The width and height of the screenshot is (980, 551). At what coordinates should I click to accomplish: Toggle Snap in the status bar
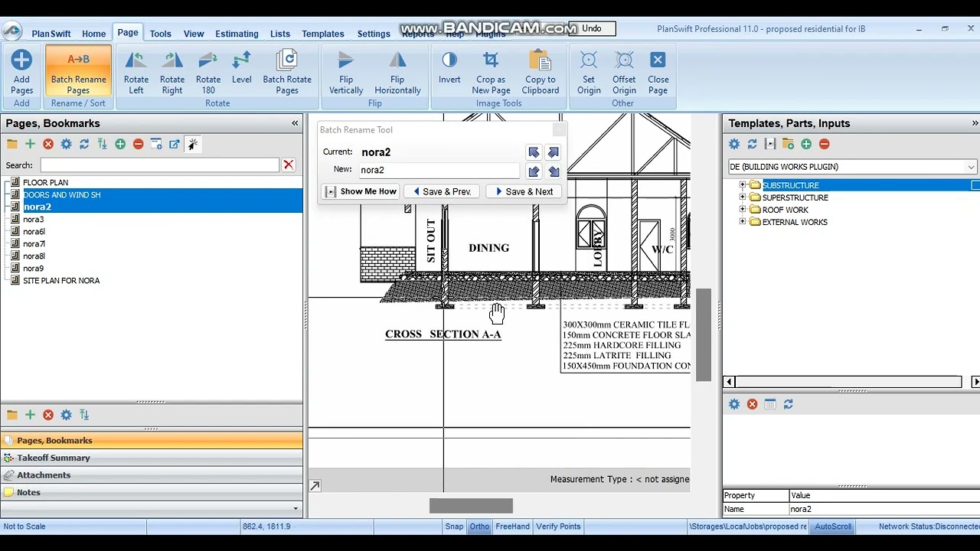point(454,527)
